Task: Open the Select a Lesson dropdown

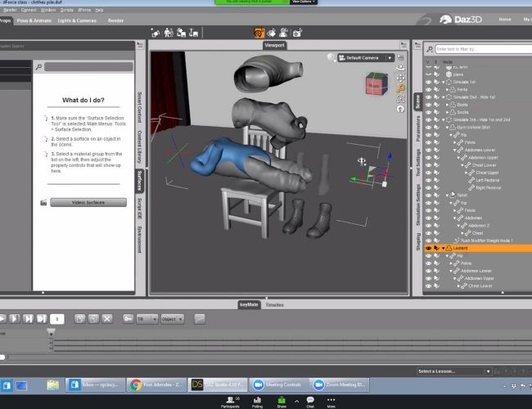Action: coord(453,371)
